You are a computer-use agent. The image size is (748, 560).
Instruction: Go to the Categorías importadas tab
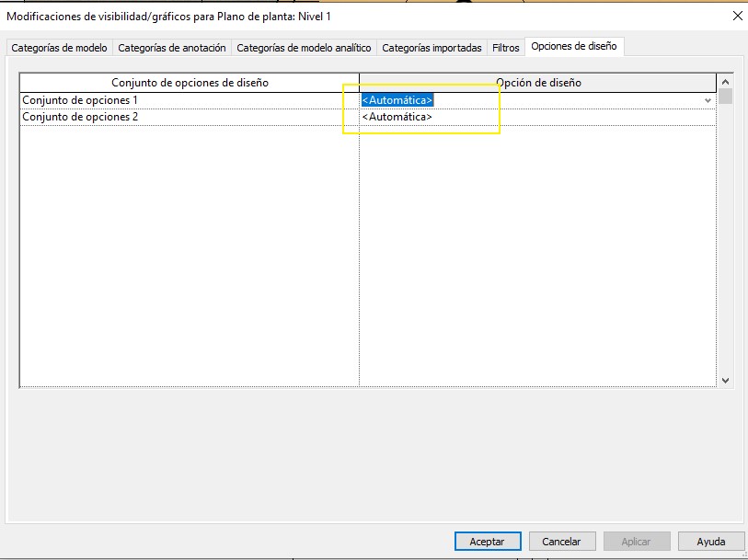[432, 48]
